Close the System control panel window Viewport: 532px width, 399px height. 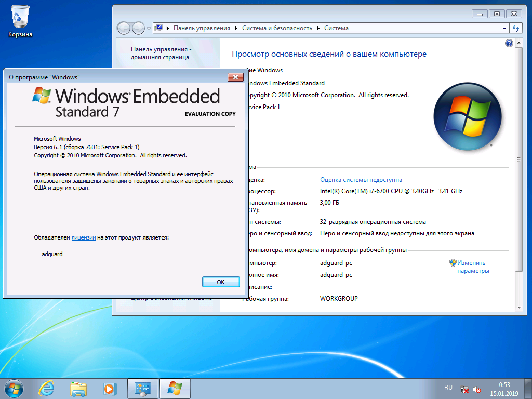tap(514, 14)
